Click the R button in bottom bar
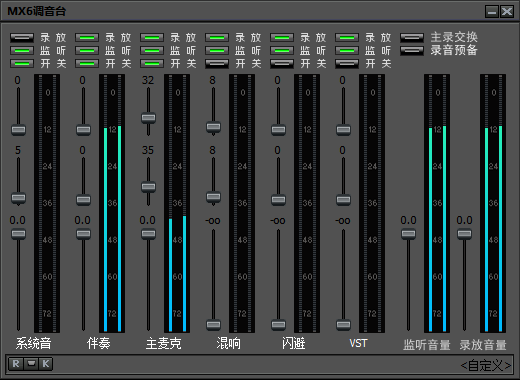This screenshot has width=520, height=380. (x=16, y=364)
